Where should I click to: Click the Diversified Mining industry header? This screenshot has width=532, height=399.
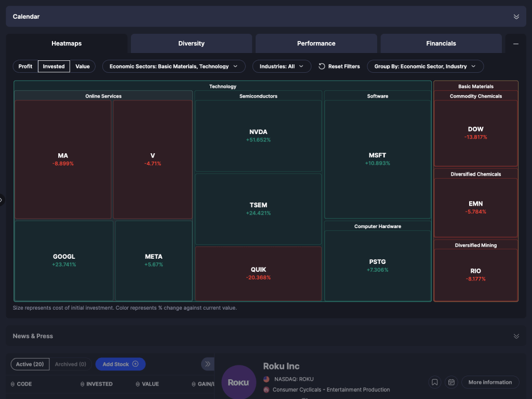(x=476, y=245)
